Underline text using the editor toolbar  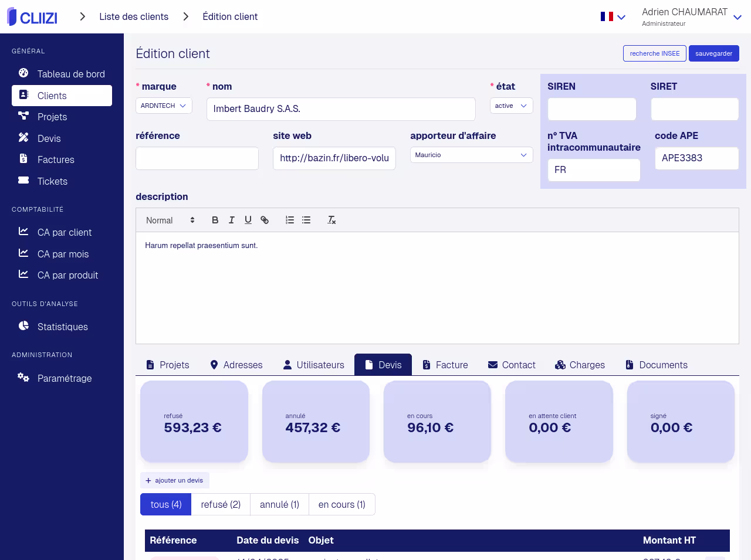[248, 220]
